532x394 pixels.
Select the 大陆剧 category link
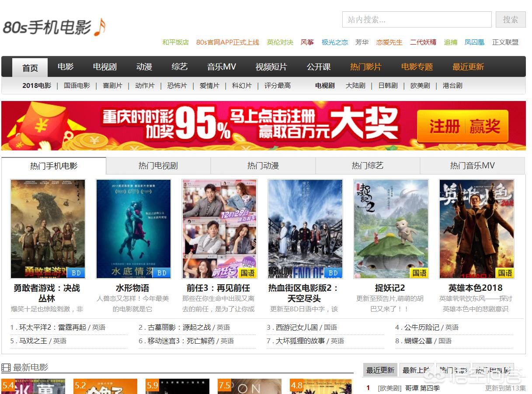[x=355, y=86]
